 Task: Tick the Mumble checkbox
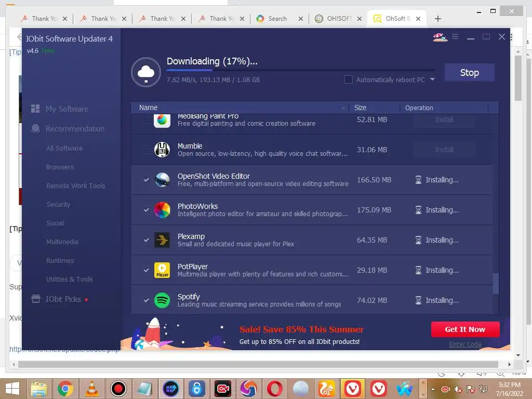click(x=146, y=150)
